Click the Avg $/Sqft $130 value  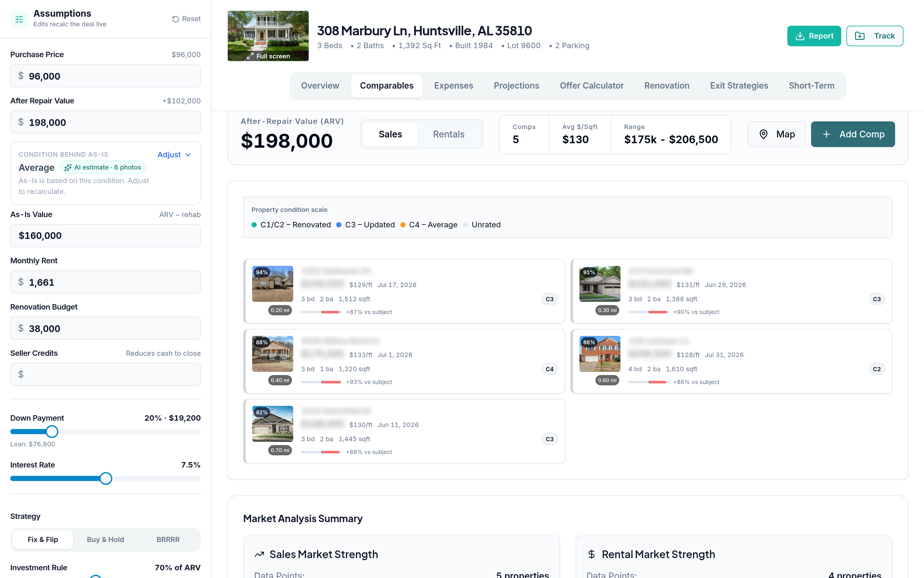click(575, 140)
